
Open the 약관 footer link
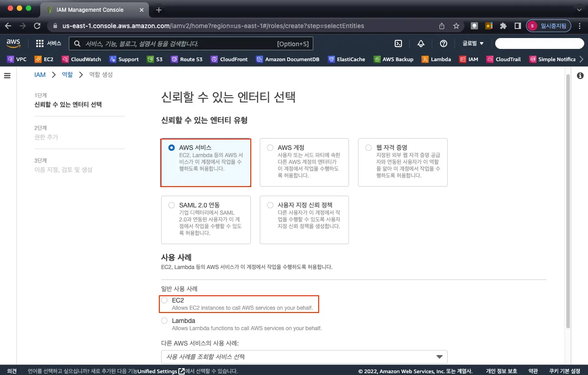tap(533, 371)
